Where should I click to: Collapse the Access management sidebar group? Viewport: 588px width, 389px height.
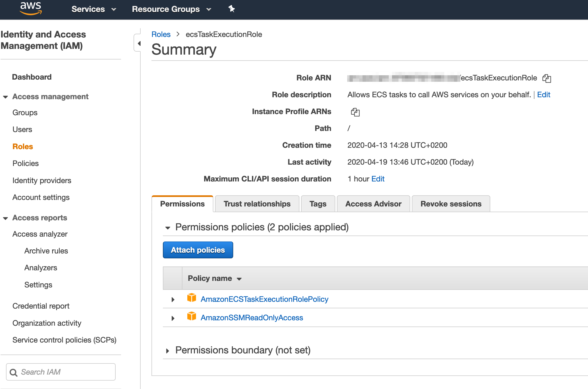(5, 97)
